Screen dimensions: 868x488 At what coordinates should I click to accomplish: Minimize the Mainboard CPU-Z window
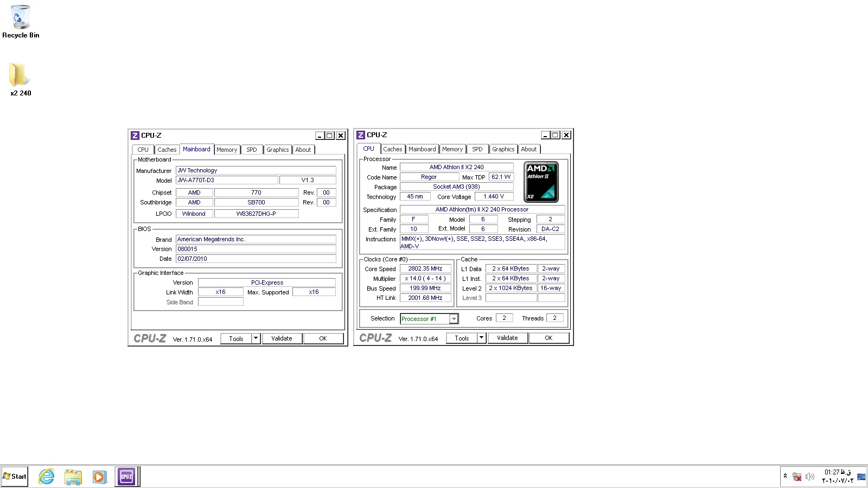320,136
